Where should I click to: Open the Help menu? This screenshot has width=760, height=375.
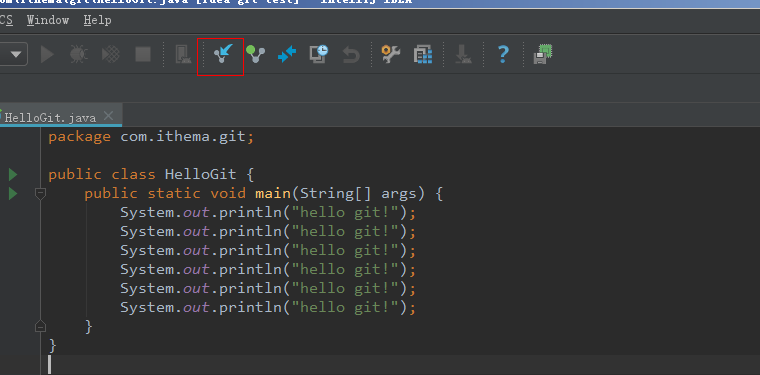[97, 20]
